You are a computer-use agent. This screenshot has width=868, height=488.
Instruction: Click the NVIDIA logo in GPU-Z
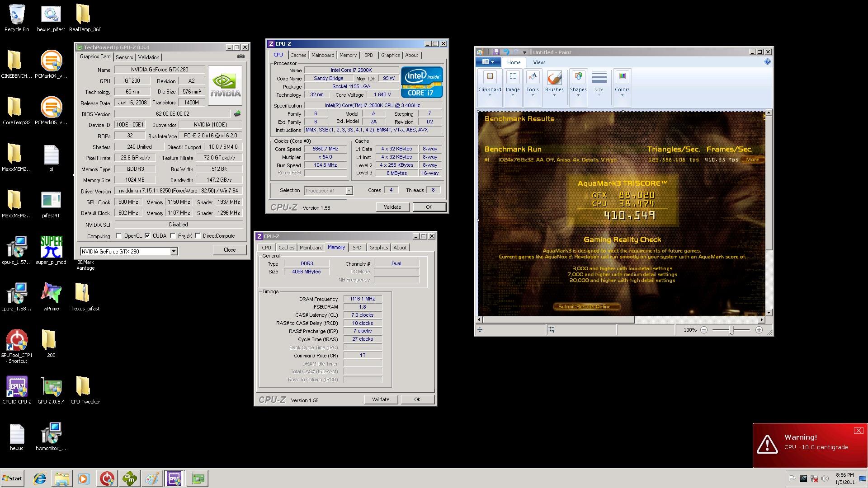click(225, 86)
